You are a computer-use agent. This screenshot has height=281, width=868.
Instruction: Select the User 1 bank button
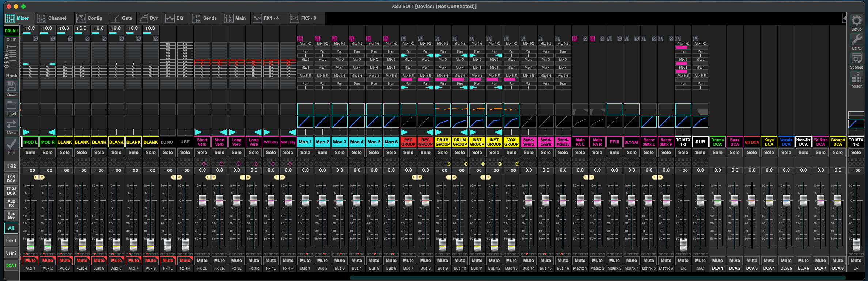click(11, 241)
